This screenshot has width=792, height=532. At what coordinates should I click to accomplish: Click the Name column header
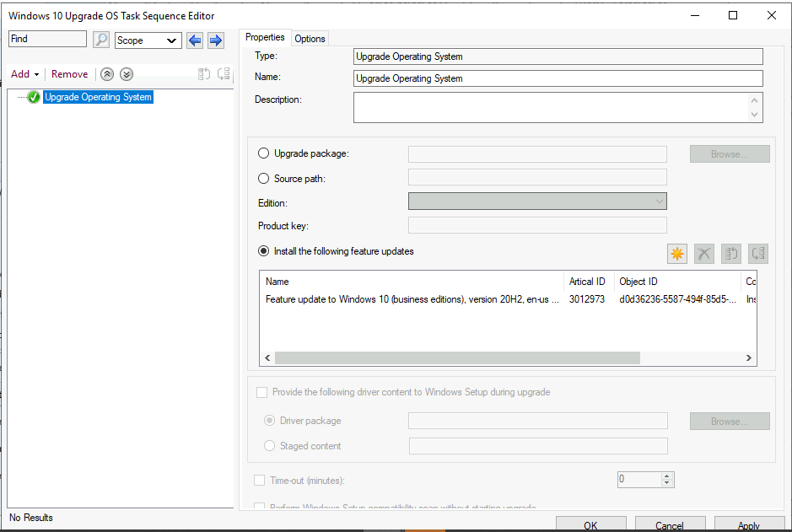pyautogui.click(x=412, y=281)
